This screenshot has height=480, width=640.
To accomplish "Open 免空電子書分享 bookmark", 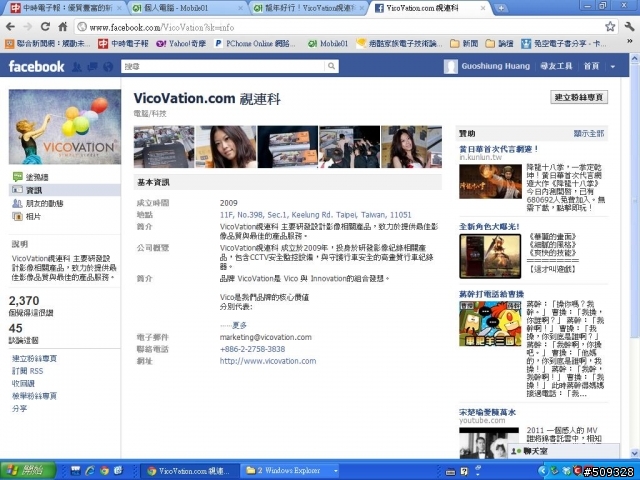I will coord(564,43).
